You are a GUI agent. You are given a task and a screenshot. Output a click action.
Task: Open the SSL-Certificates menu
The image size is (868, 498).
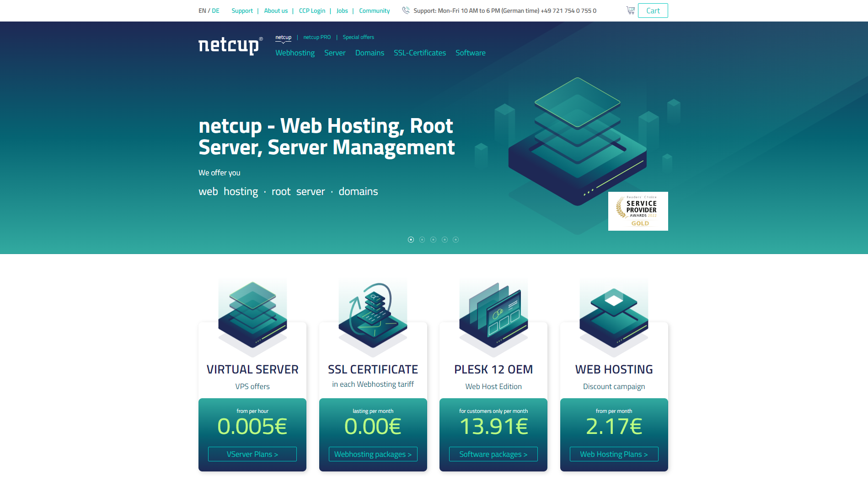click(420, 53)
